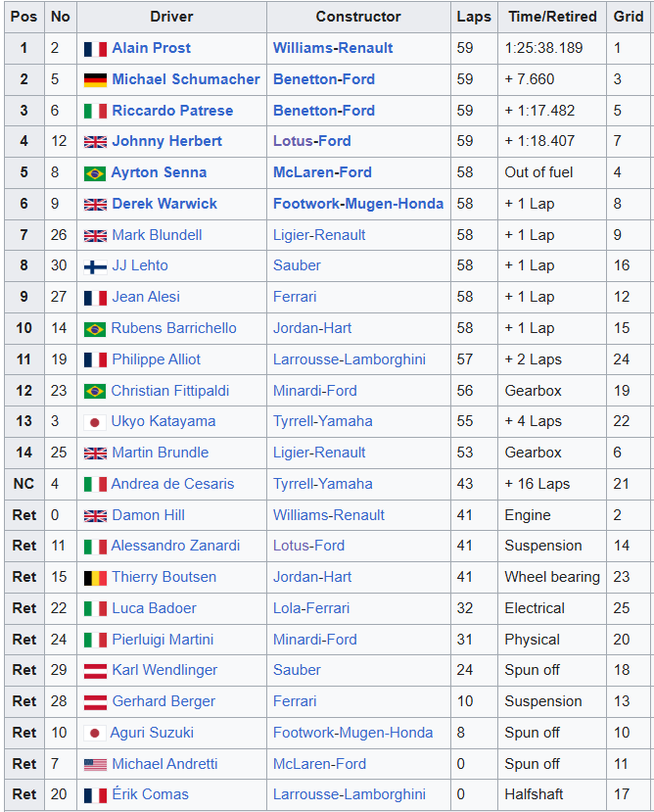Follow the Karl Wendlinger link
654x812 pixels.
pos(164,670)
